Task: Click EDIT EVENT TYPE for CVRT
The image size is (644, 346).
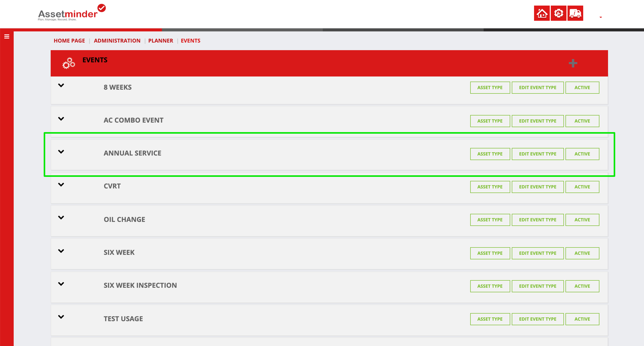Action: (x=538, y=187)
